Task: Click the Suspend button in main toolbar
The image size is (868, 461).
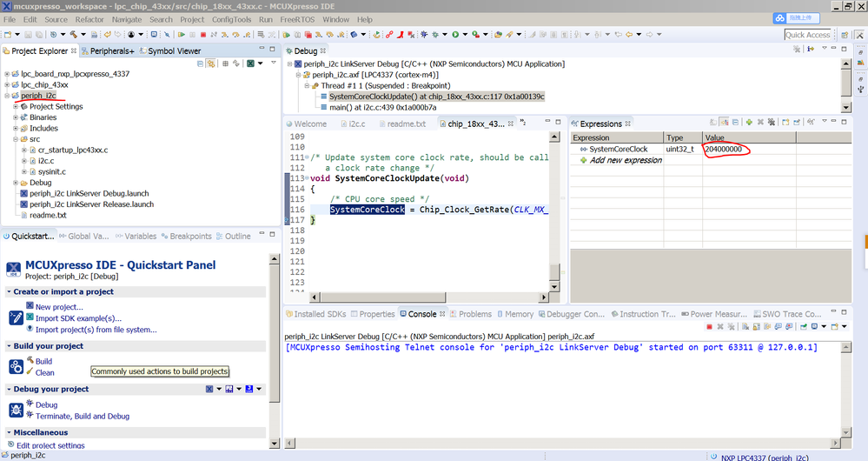Action: click(x=190, y=35)
